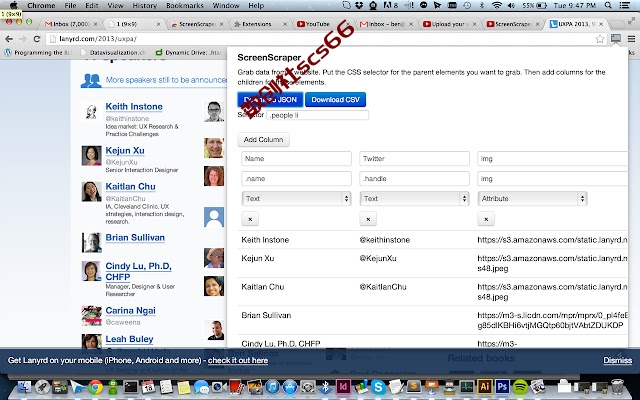Open the Time Machine menu bar icon
The image size is (640, 400).
tap(467, 5)
